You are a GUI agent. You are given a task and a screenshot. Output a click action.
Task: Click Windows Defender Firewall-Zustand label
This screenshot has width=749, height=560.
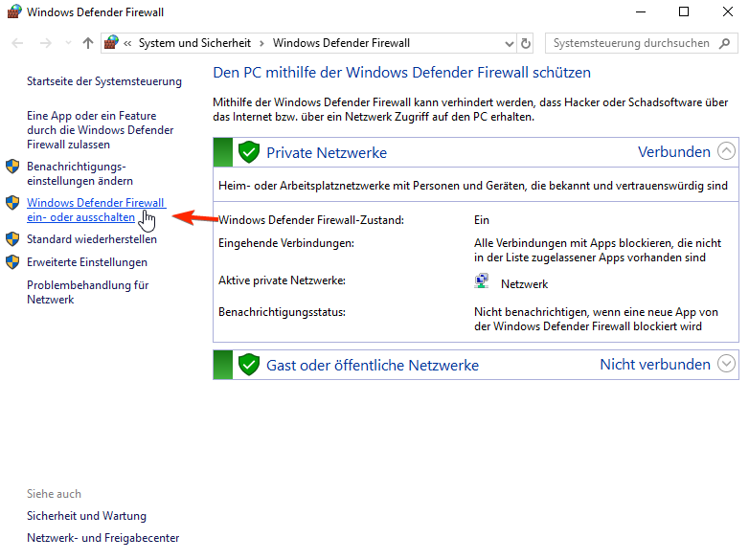[311, 220]
